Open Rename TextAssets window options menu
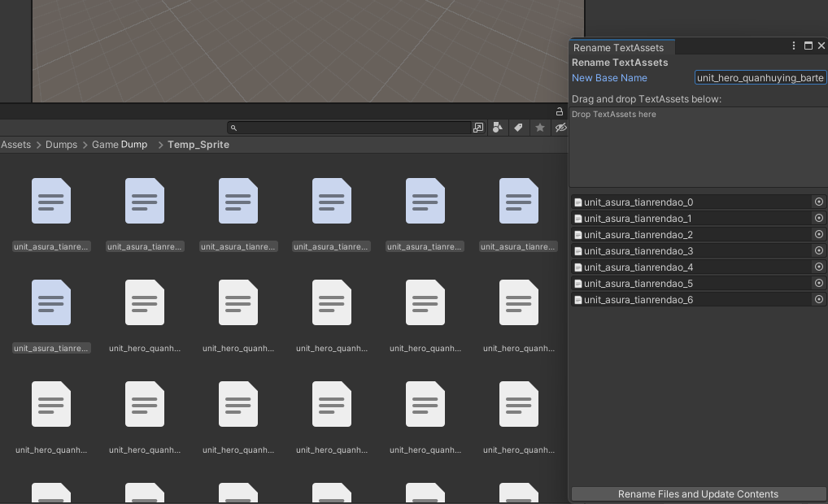 794,46
